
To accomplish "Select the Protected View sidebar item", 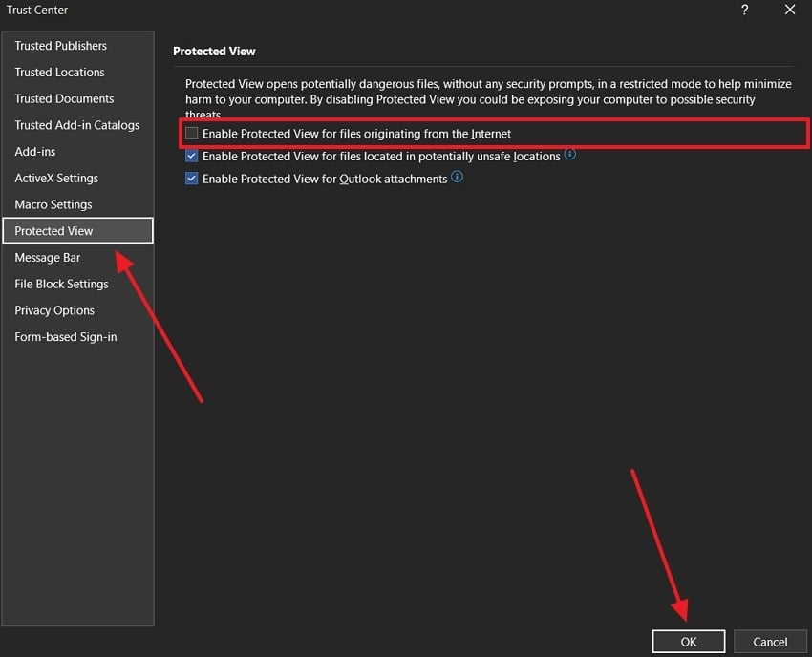I will tap(54, 231).
